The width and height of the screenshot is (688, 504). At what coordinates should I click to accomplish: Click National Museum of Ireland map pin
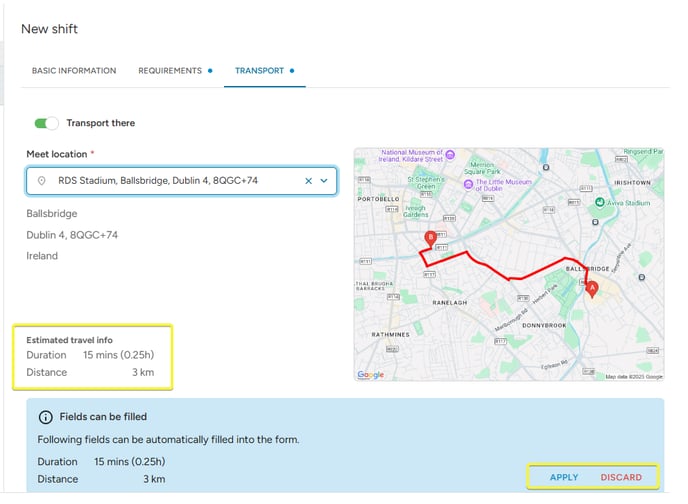tap(450, 154)
